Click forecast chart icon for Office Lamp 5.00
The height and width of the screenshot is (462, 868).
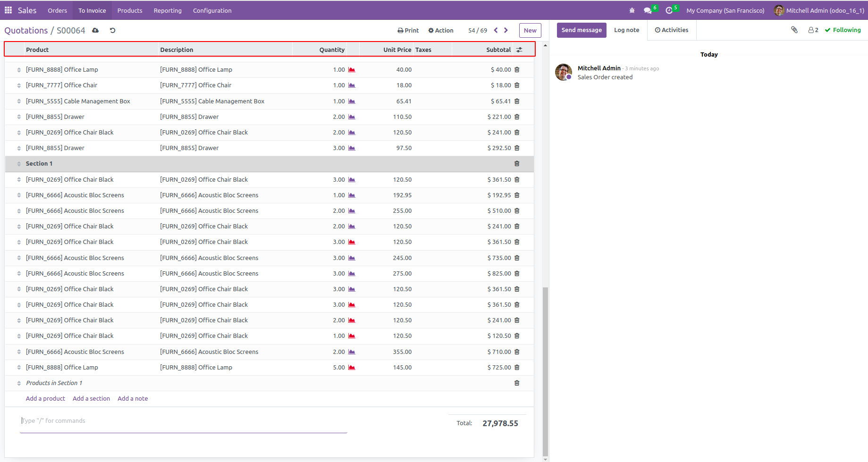point(352,368)
